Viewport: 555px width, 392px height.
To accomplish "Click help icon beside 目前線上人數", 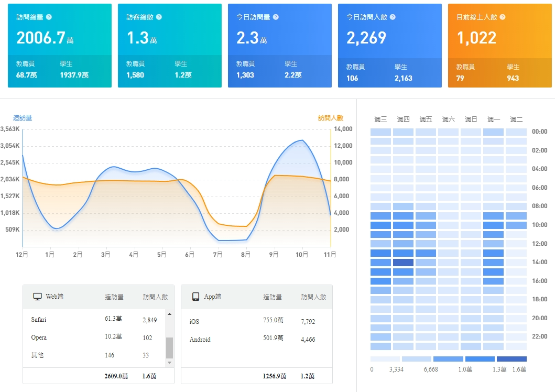I will [x=503, y=17].
